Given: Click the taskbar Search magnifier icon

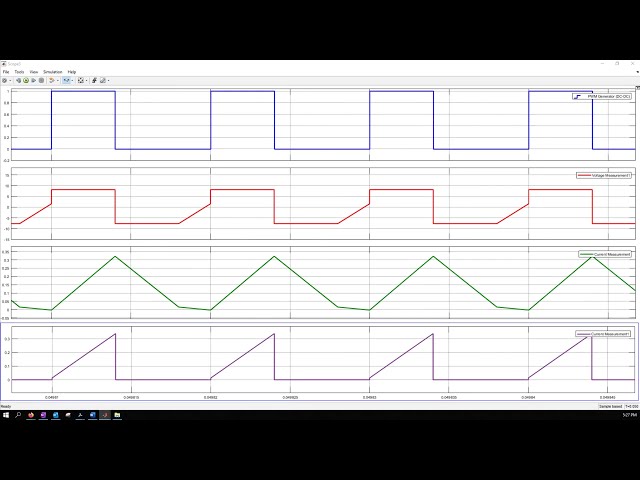Looking at the screenshot, I should [18, 415].
